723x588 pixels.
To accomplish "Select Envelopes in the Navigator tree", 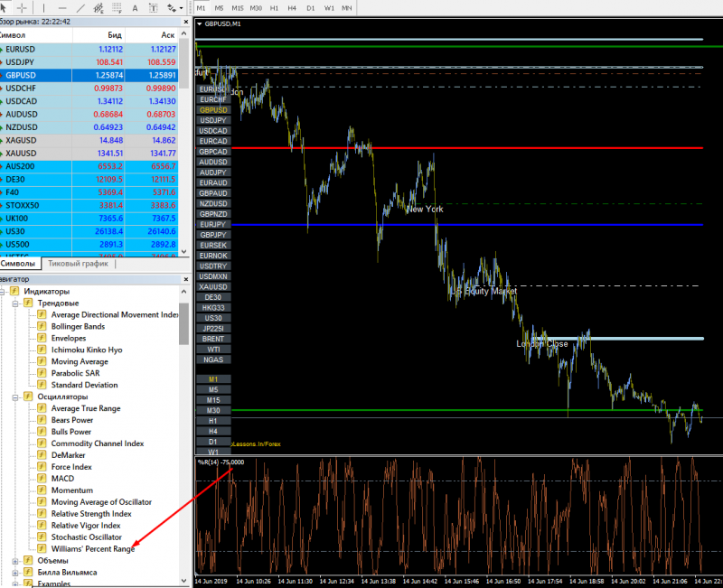I will click(x=69, y=338).
